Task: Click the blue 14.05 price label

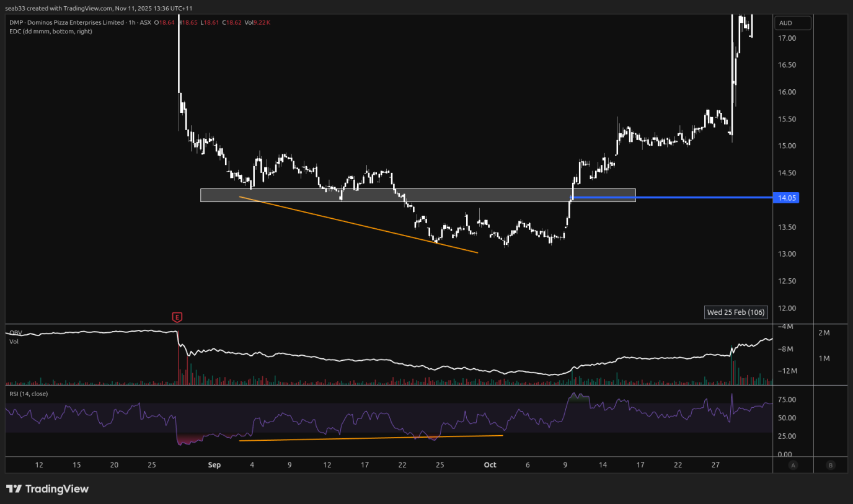Action: point(787,198)
